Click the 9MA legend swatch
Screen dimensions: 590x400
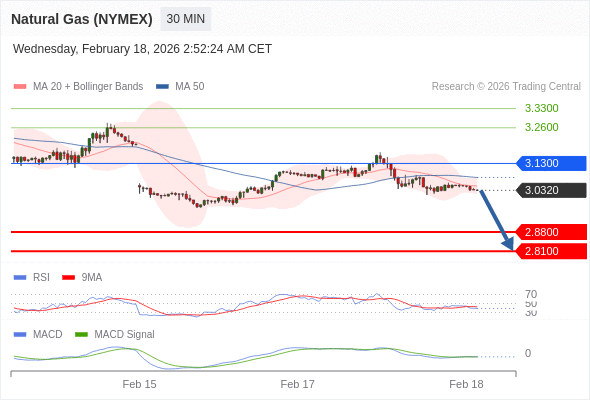point(68,278)
